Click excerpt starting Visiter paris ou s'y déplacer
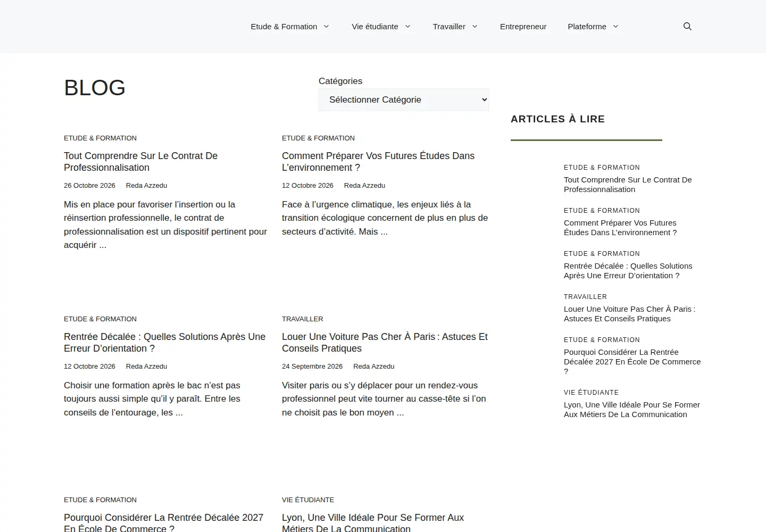766x532 pixels. [x=384, y=399]
